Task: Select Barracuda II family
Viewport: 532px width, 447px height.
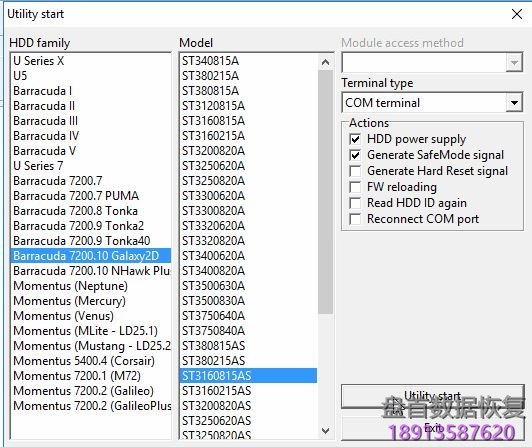Action: click(91, 106)
